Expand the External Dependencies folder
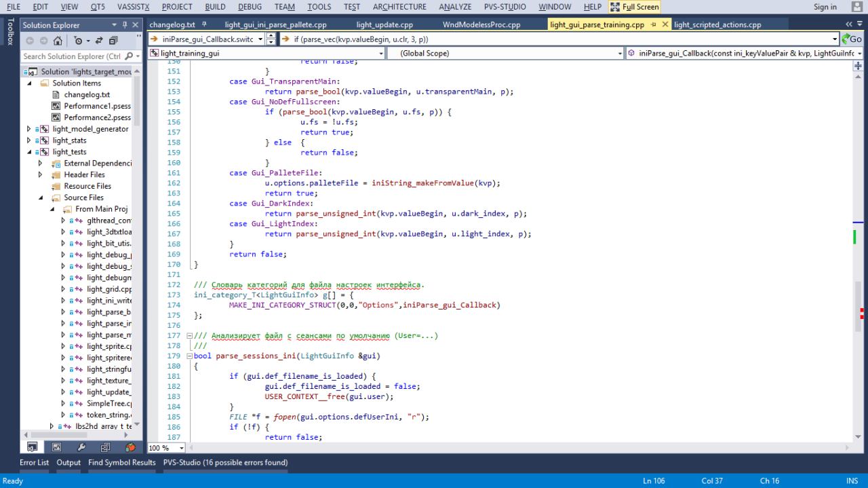The height and width of the screenshot is (488, 868). (x=41, y=164)
